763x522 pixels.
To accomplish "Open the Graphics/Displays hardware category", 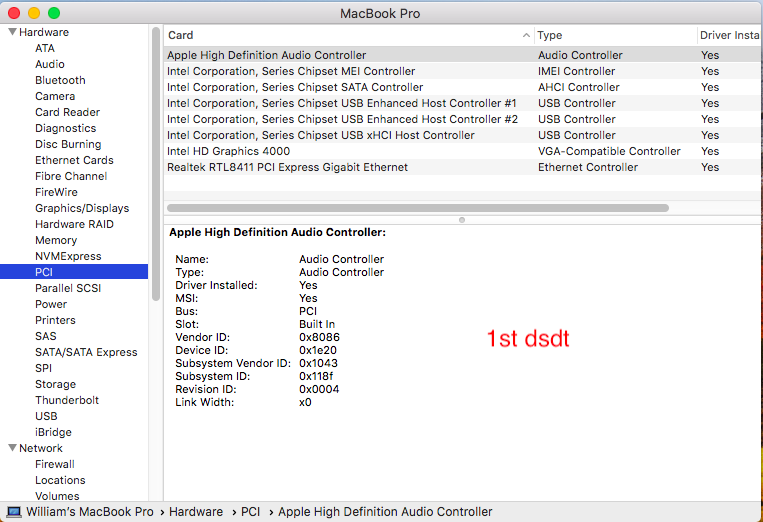I will point(82,208).
